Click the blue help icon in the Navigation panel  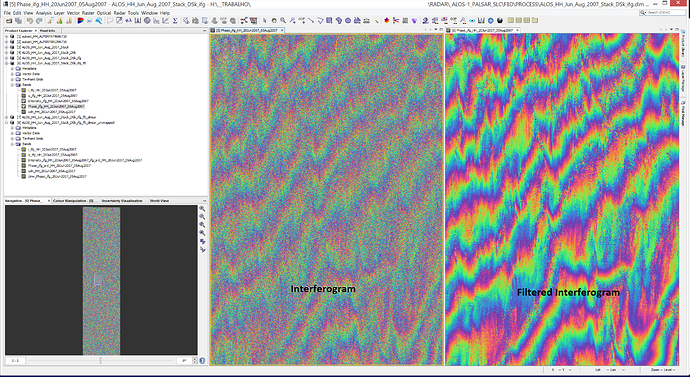(202, 361)
